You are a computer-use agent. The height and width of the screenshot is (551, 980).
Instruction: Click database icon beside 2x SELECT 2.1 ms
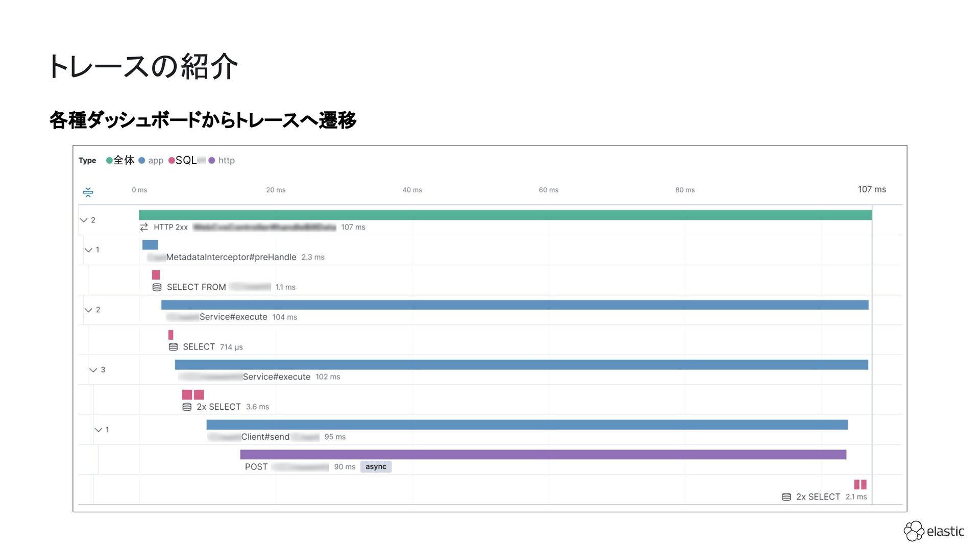[x=786, y=497]
